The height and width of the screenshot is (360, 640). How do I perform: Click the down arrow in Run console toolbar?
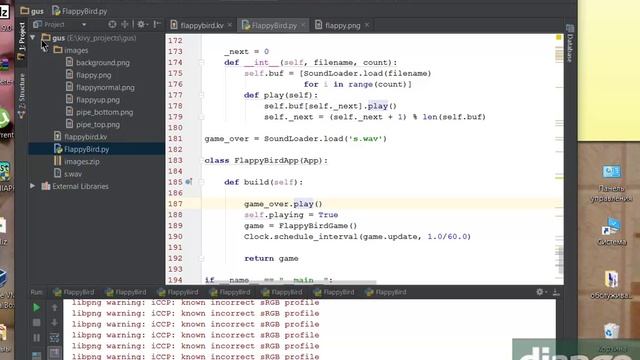point(54,322)
